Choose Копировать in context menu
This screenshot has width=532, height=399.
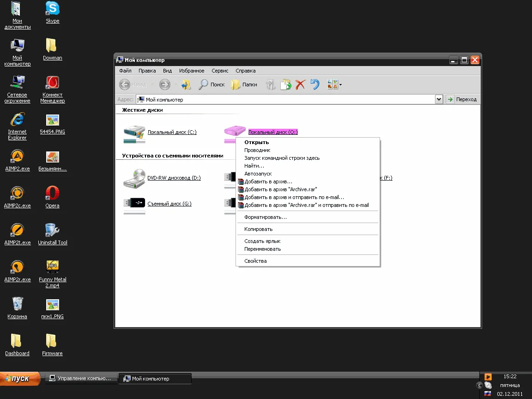[308, 229]
